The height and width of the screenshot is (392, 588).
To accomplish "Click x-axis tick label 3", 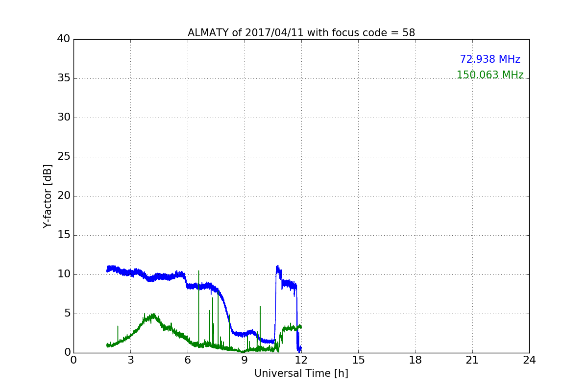I will (x=130, y=360).
